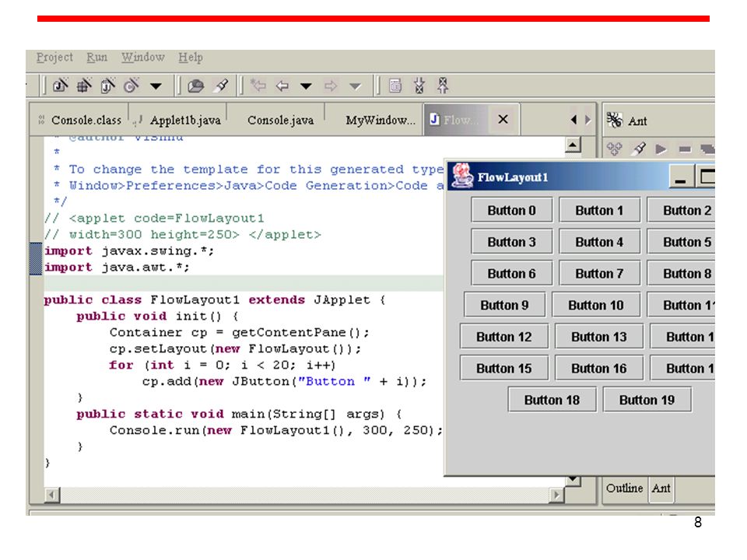This screenshot has height=560, width=747.
Task: Switch to the Applet1b.java editor tab
Action: 178,120
